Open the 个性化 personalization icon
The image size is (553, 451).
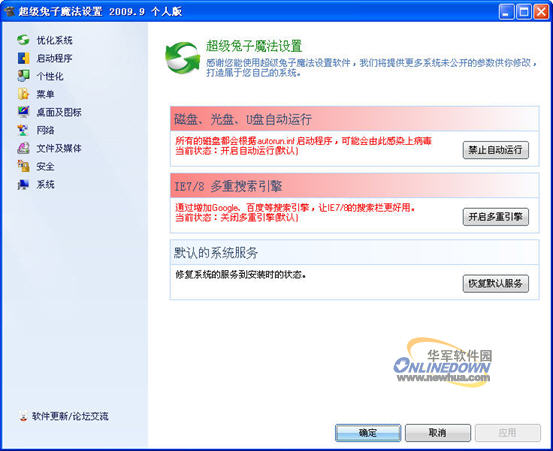(x=23, y=76)
